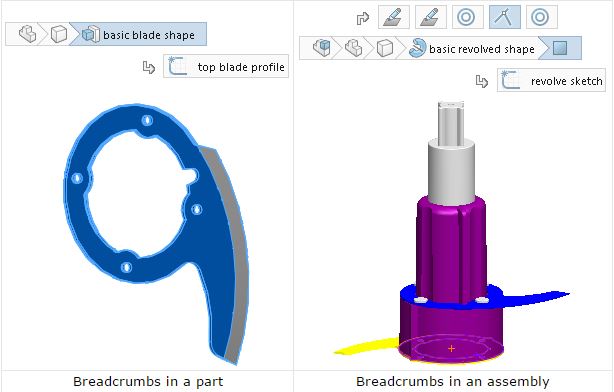The image size is (614, 392).
Task: Select the part icon in the assembly breadcrumb
Action: (x=353, y=49)
